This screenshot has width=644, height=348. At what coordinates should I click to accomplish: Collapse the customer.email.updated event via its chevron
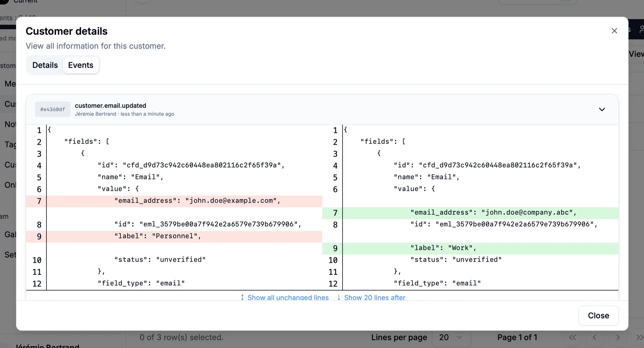(602, 110)
